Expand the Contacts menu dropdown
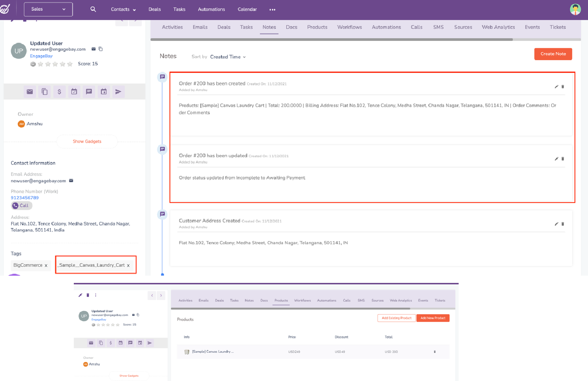588x381 pixels. pos(123,9)
